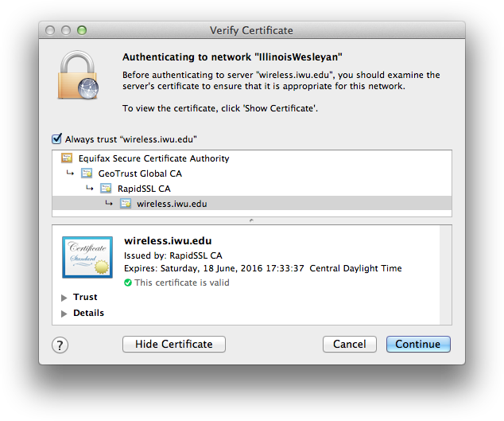Click Hide Certificate button
The height and width of the screenshot is (421, 504).
(x=174, y=344)
